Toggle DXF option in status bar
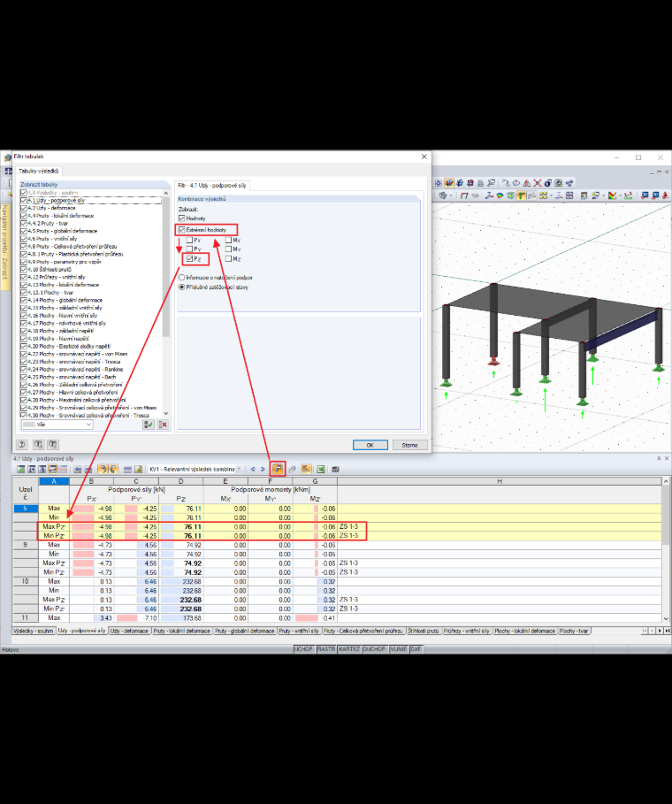Image resolution: width=672 pixels, height=804 pixels. [416, 649]
